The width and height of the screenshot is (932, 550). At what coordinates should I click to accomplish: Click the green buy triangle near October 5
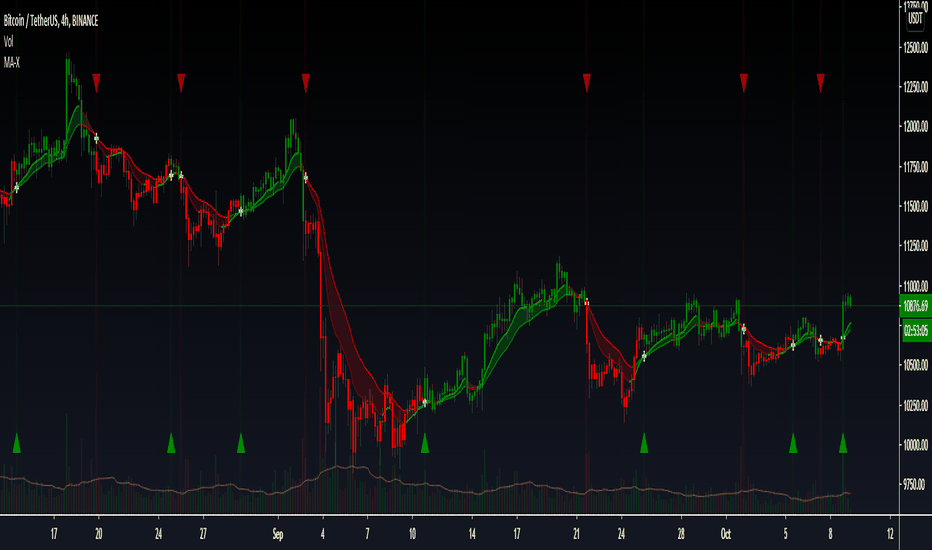793,443
